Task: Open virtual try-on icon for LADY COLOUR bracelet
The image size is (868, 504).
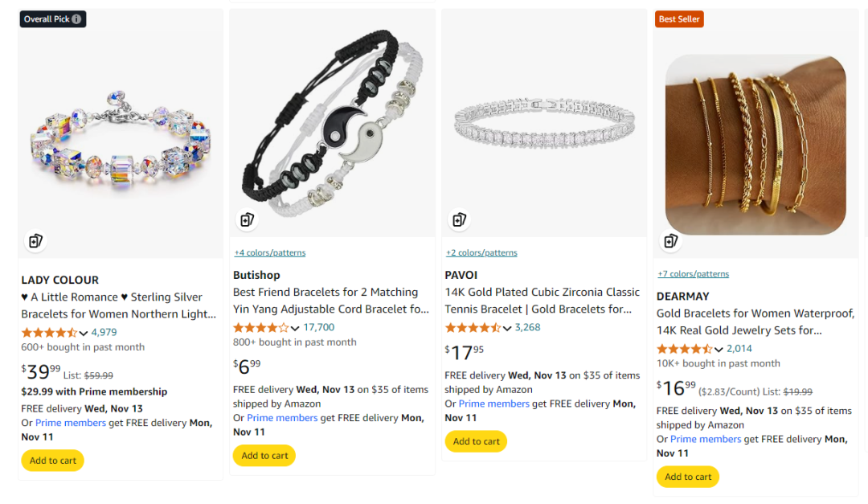Action: point(35,240)
